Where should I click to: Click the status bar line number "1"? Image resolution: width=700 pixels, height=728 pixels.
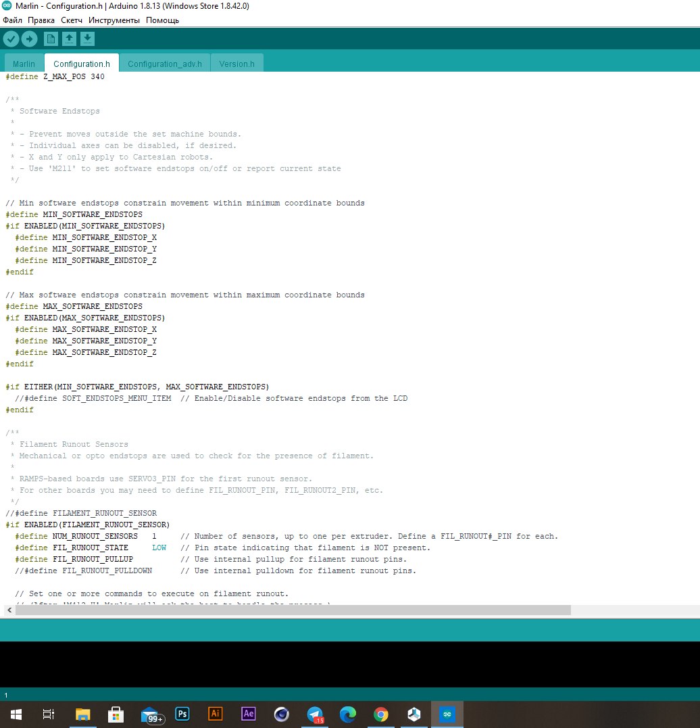pos(6,695)
